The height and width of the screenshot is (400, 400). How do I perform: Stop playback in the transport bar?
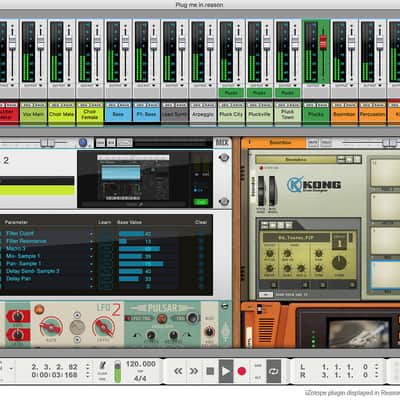[210, 371]
